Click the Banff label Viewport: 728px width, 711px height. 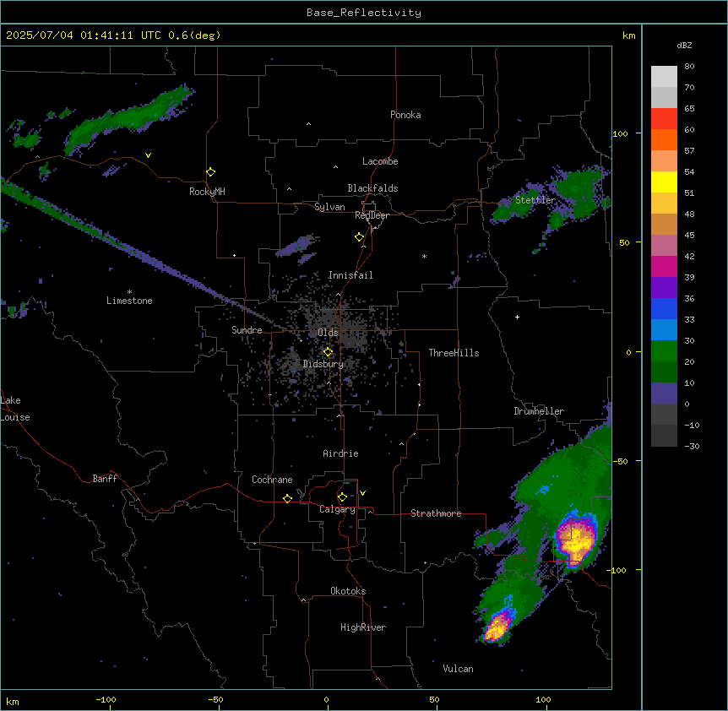coord(105,479)
